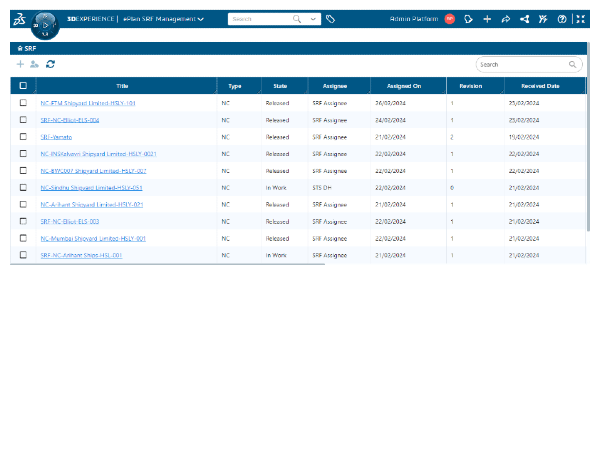Open NC-Mumbai Shipyard Limited-HSLY-001 link
600x474 pixels.
[x=93, y=239]
